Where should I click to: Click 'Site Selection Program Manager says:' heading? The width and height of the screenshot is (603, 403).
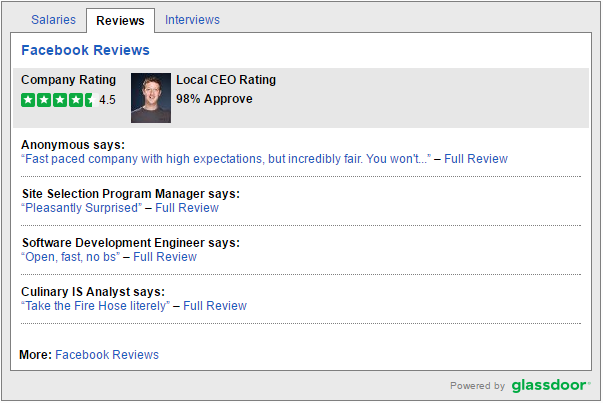point(131,193)
